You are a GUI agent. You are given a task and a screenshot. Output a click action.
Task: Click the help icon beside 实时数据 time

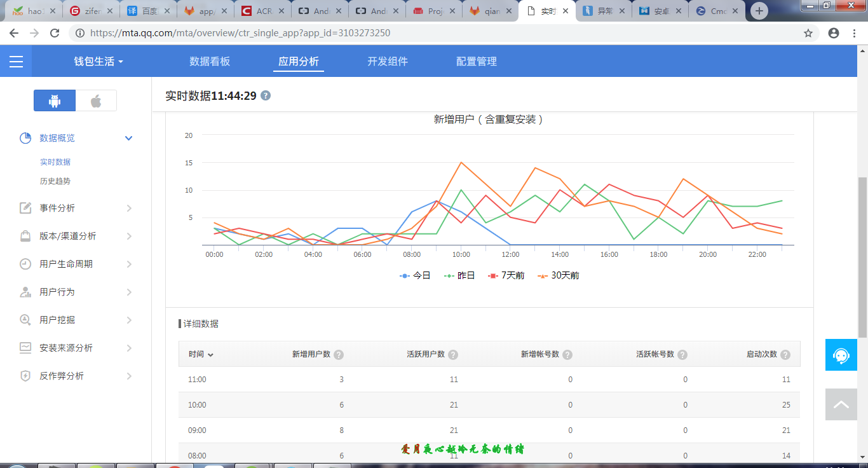[x=266, y=95]
